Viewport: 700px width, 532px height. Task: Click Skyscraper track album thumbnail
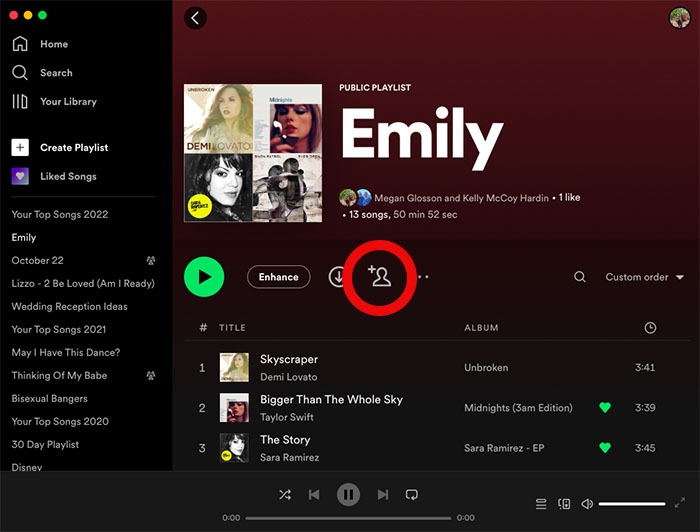[234, 367]
